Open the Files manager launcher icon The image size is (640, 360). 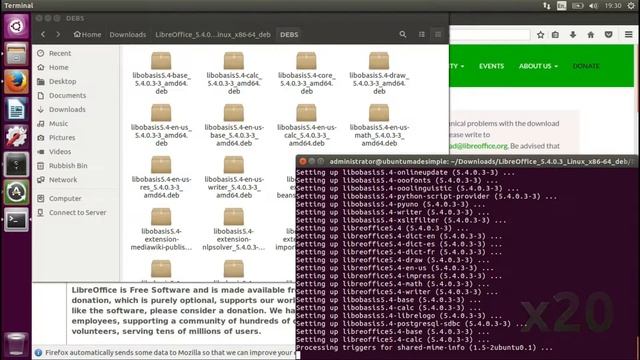click(x=16, y=54)
